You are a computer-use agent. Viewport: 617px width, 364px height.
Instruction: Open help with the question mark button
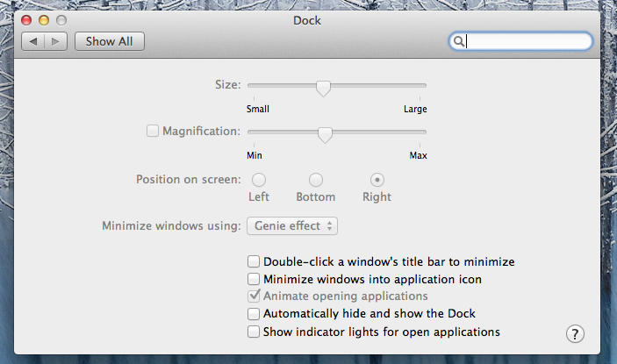575,334
